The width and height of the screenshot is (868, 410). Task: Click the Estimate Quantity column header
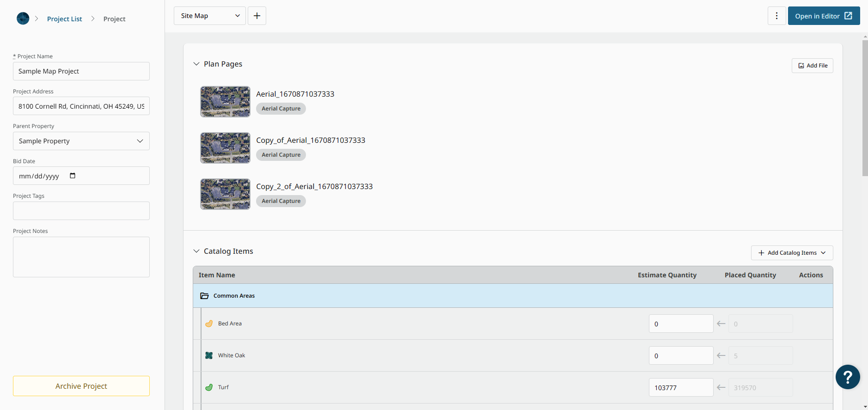667,275
